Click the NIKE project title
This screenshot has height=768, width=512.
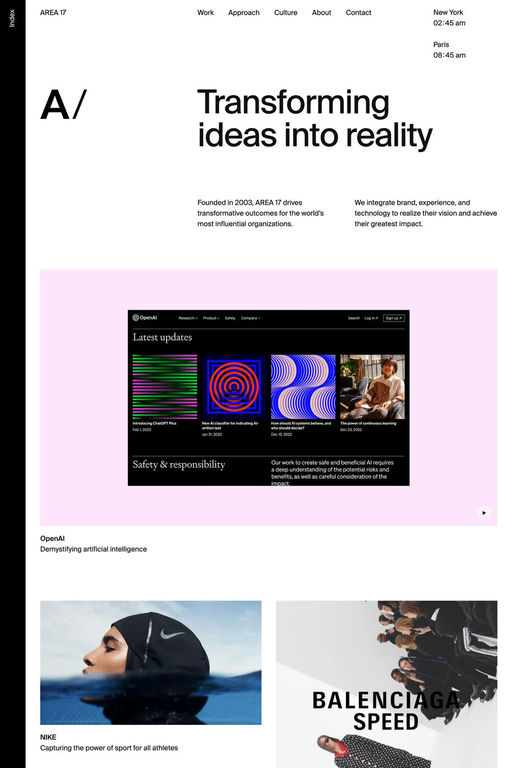[48, 737]
